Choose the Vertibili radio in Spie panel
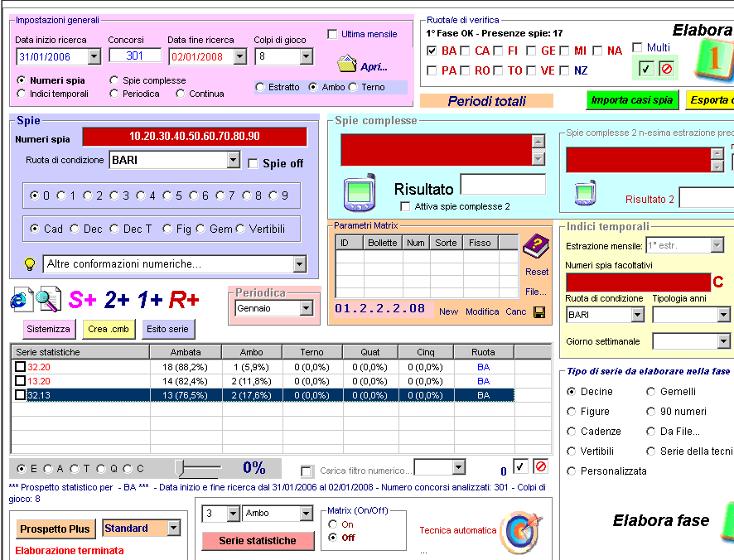 [x=240, y=229]
